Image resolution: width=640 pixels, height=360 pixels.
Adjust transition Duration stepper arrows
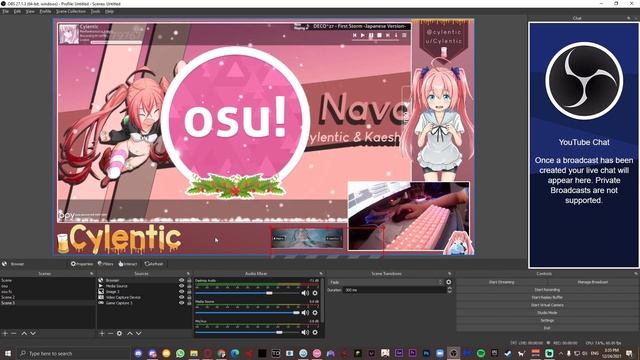449,290
